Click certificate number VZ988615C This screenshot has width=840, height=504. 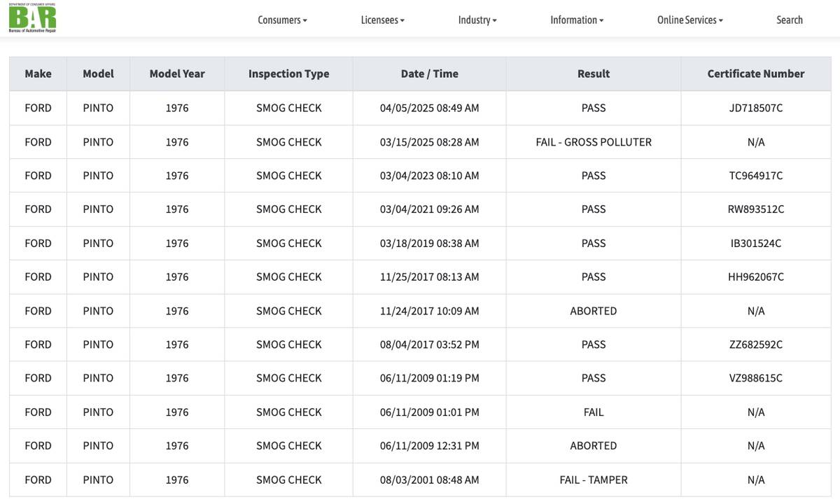click(x=755, y=378)
